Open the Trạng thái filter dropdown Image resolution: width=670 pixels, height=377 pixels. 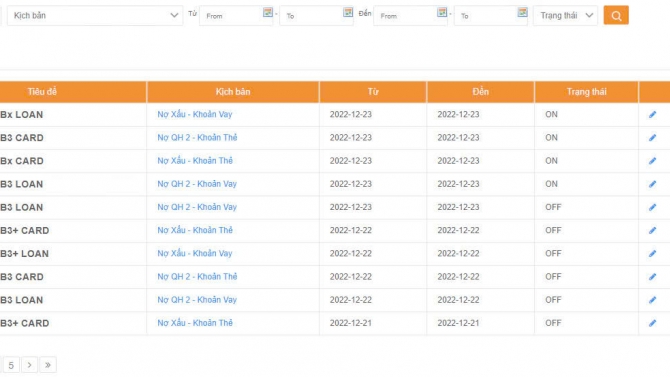pyautogui.click(x=565, y=15)
